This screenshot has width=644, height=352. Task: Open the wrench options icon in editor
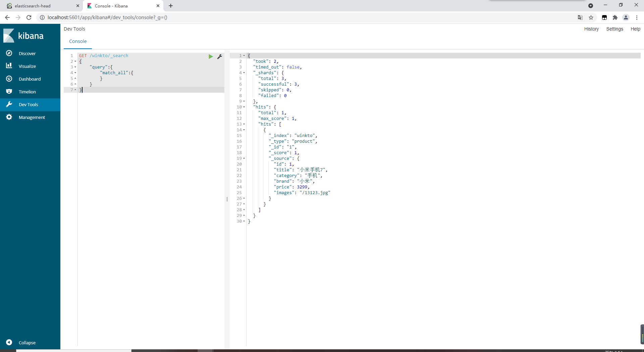pos(220,56)
